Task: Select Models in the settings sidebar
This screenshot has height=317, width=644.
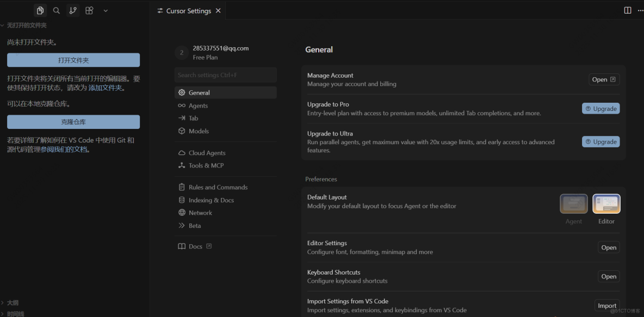Action: tap(199, 131)
